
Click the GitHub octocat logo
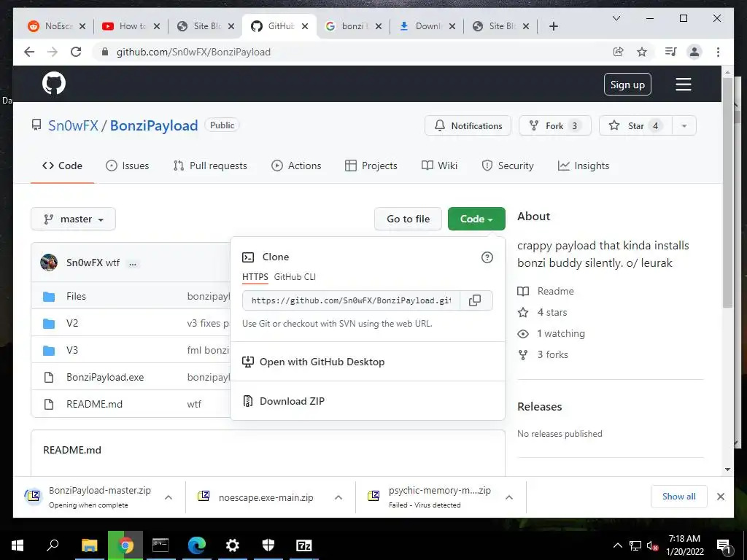(x=54, y=83)
